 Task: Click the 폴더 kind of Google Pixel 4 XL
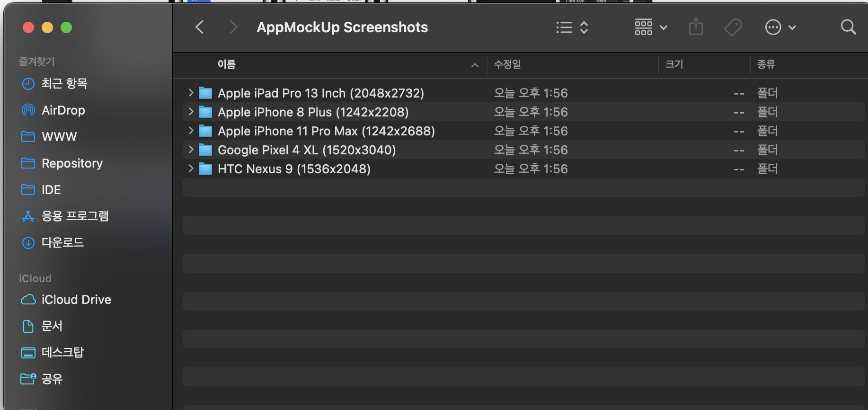767,150
